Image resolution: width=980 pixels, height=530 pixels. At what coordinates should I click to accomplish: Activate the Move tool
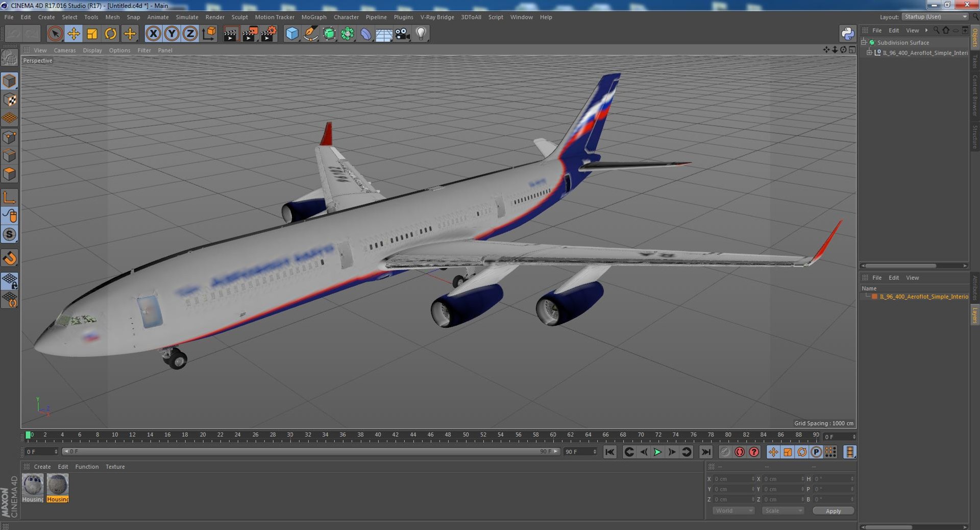73,34
